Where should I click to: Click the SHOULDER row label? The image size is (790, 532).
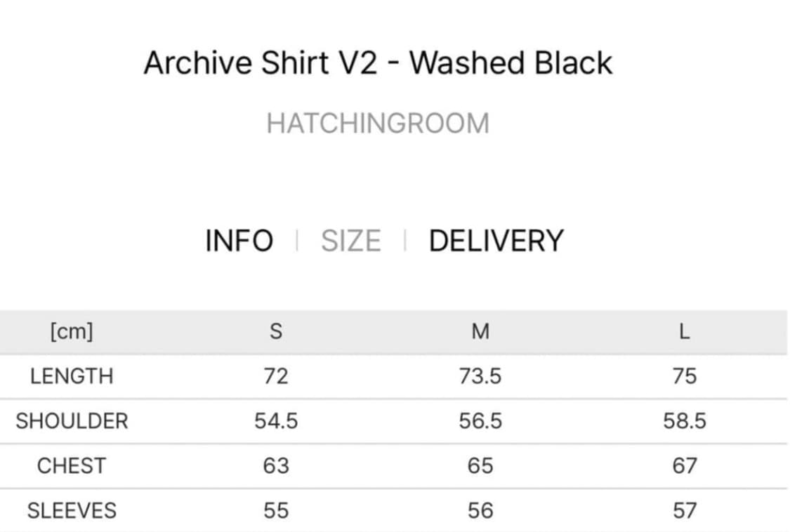(x=72, y=421)
